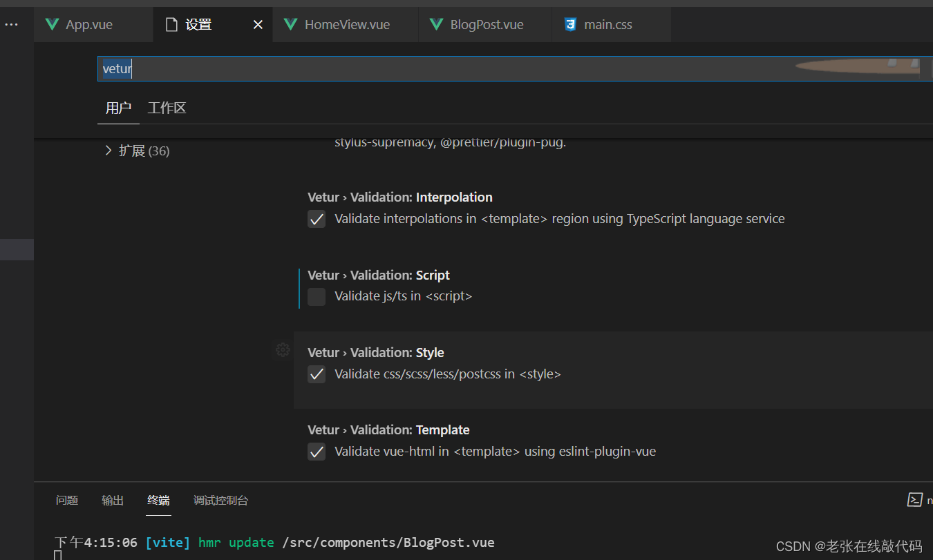This screenshot has height=560, width=933.
Task: Open the BlogPost.vue tab
Action: 486,25
